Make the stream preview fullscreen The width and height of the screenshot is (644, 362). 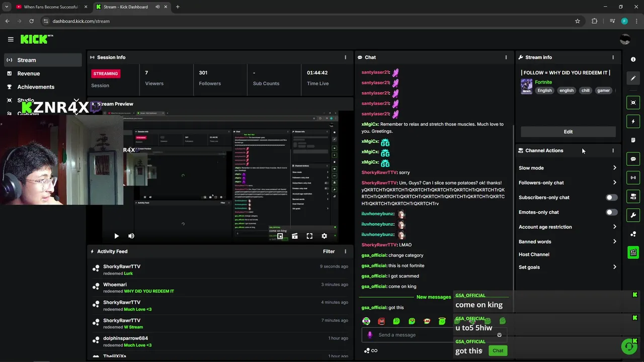coord(309,236)
